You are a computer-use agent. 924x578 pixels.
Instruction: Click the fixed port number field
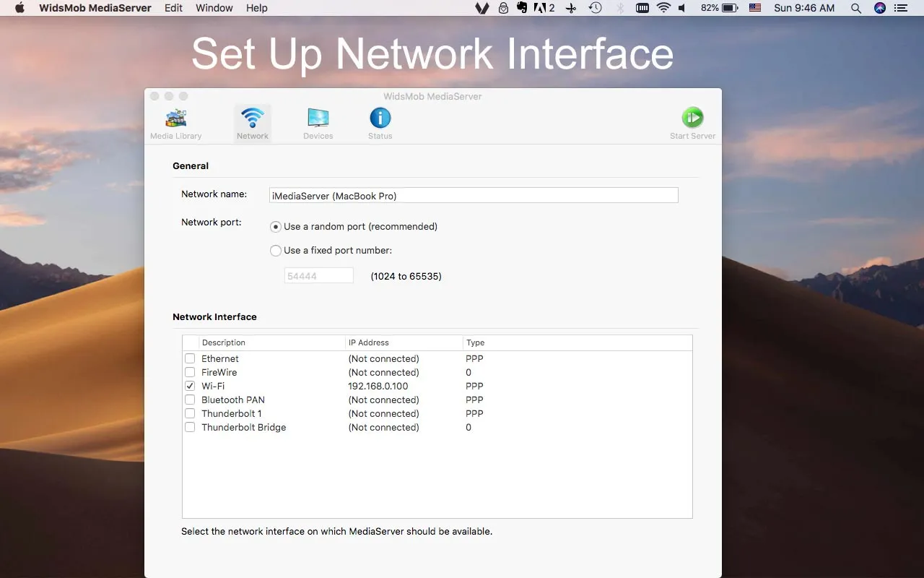point(318,276)
